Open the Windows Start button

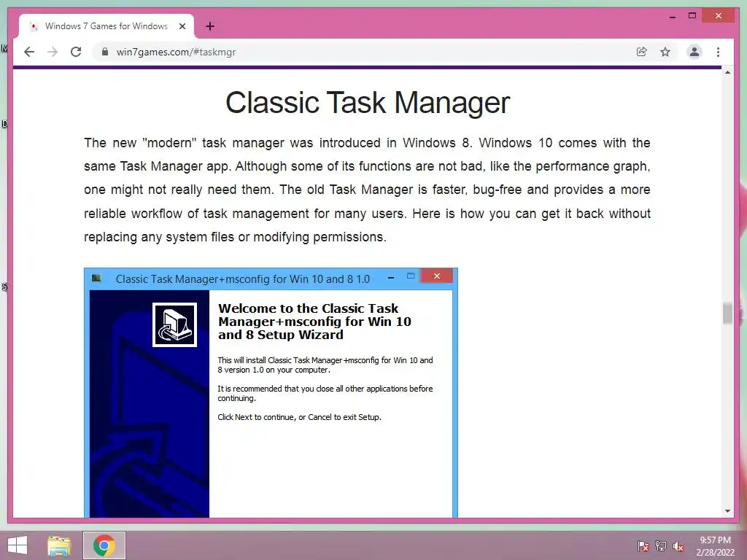tap(18, 545)
